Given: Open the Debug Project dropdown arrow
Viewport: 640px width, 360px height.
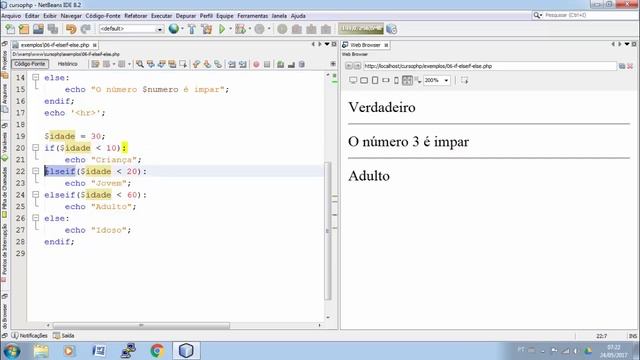Looking at the screenshot, I should point(249,29).
